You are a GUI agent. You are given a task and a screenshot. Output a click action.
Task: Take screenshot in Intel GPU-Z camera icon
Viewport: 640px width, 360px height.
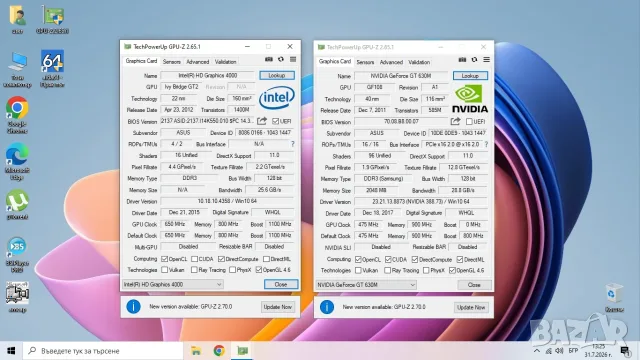pos(269,59)
